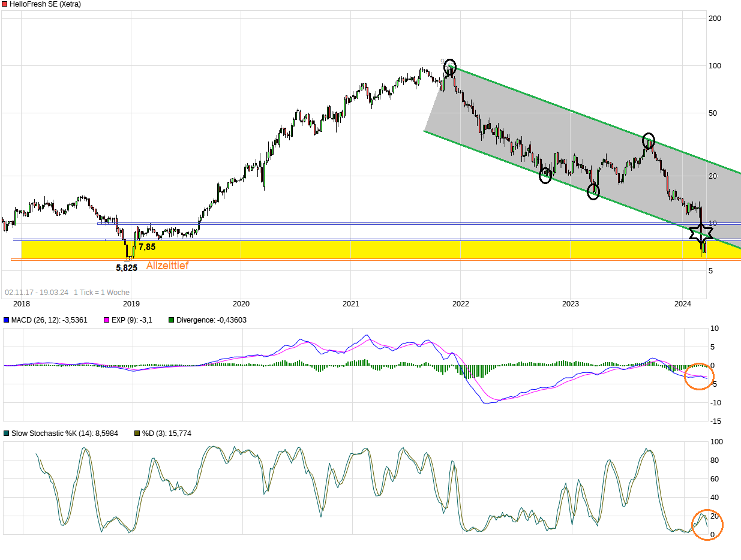Click the -10 value on the MACD axis
The width and height of the screenshot is (741, 560).
point(715,402)
